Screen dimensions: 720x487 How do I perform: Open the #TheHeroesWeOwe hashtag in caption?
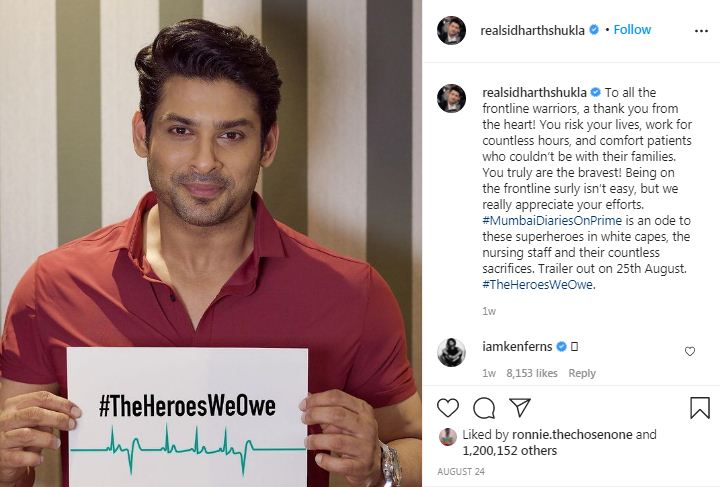pos(537,285)
